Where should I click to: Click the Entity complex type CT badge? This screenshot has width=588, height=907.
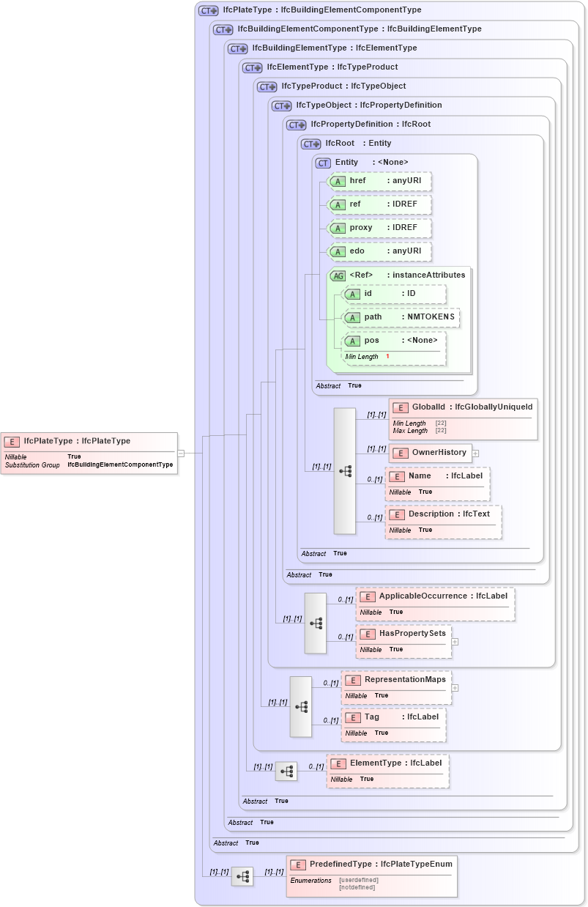point(322,163)
